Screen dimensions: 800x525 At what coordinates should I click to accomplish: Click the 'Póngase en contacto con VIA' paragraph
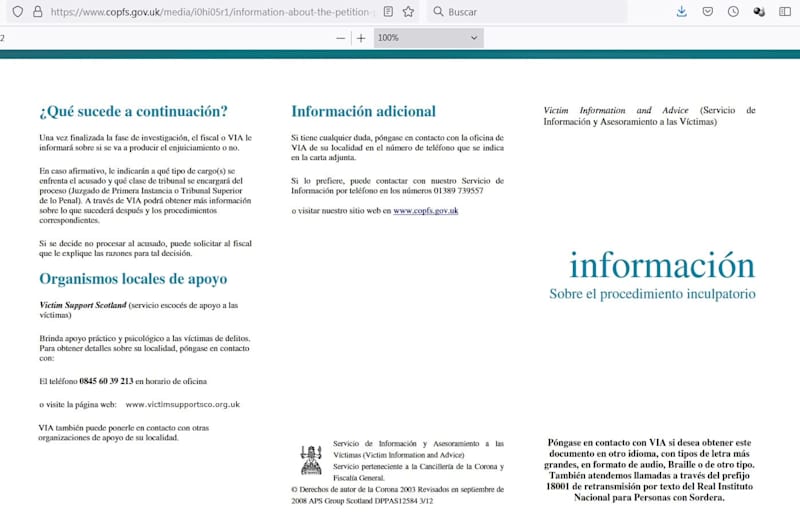(x=649, y=470)
